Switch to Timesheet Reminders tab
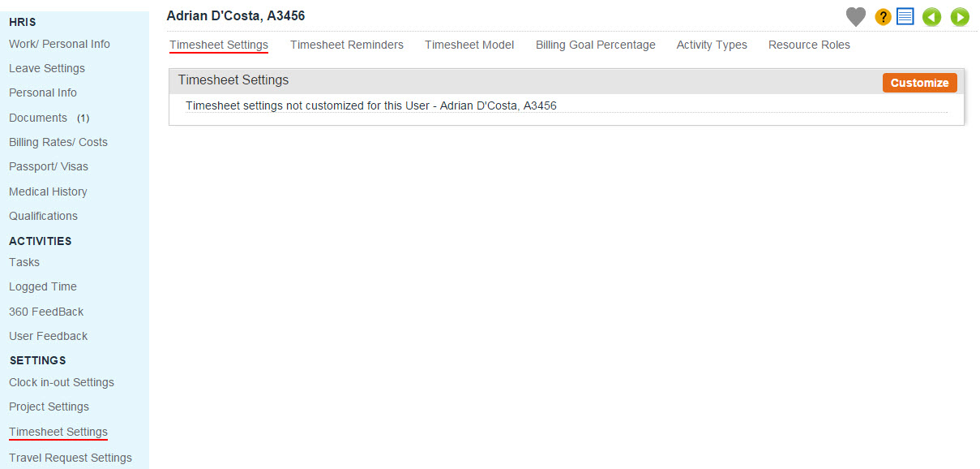The width and height of the screenshot is (980, 469). [x=347, y=45]
